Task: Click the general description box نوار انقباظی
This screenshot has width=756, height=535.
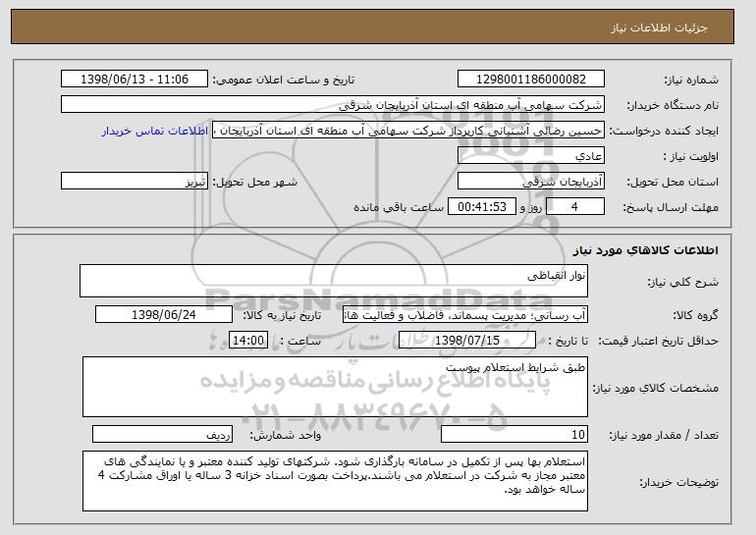Action: coord(334,281)
